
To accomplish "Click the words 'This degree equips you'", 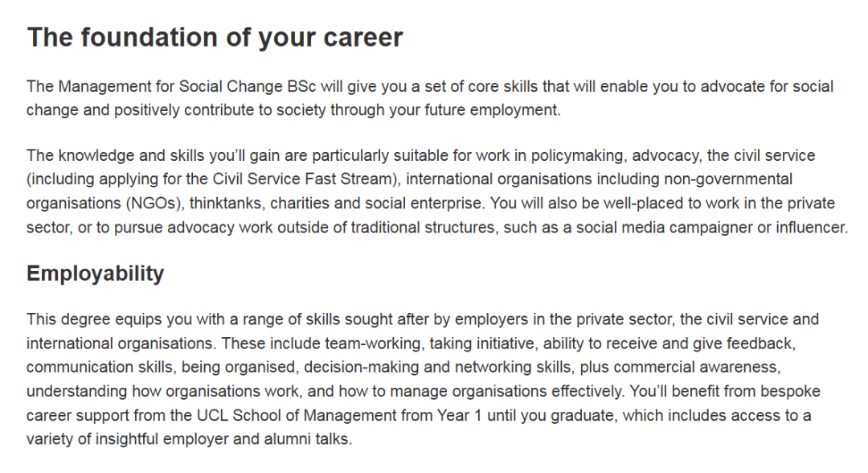I will click(109, 319).
